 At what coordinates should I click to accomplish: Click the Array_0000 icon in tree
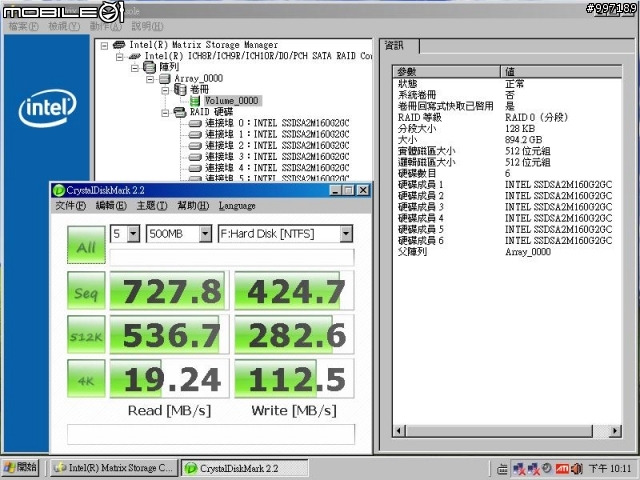click(164, 78)
